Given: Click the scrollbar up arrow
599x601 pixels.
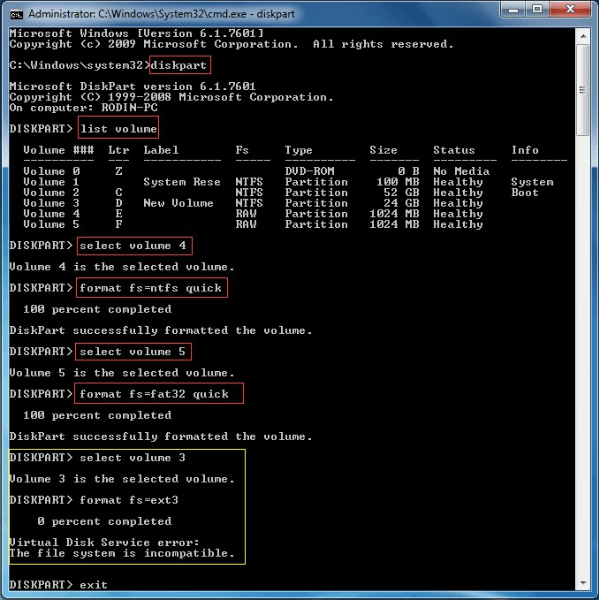Looking at the screenshot, I should [x=583, y=36].
